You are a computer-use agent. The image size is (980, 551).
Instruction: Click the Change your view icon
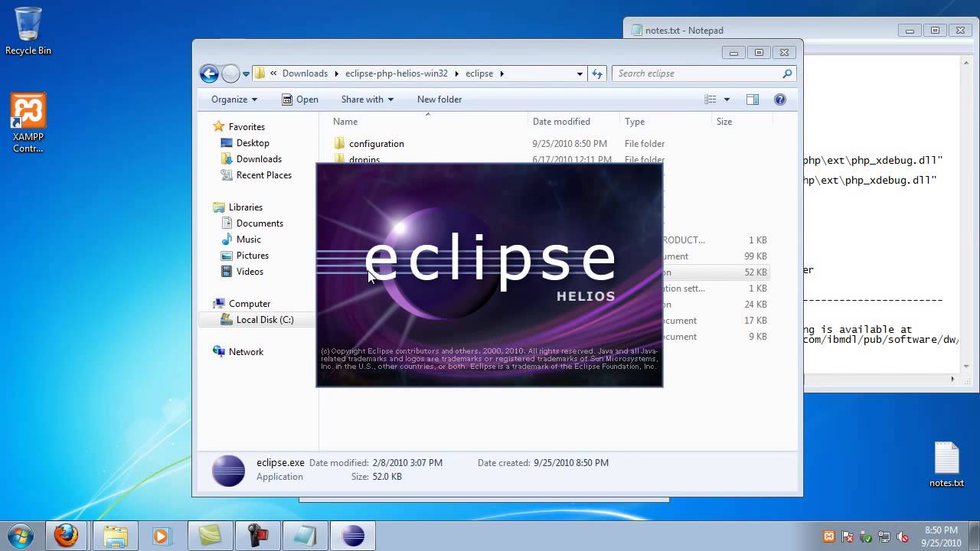[x=710, y=99]
